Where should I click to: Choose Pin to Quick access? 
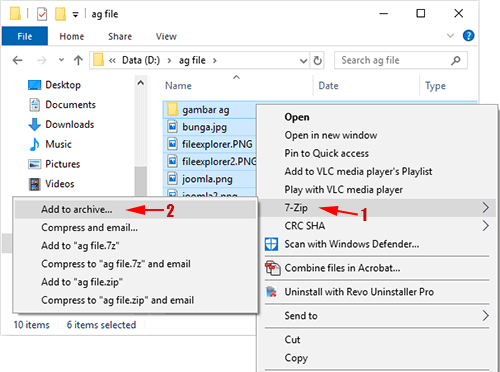point(377,153)
